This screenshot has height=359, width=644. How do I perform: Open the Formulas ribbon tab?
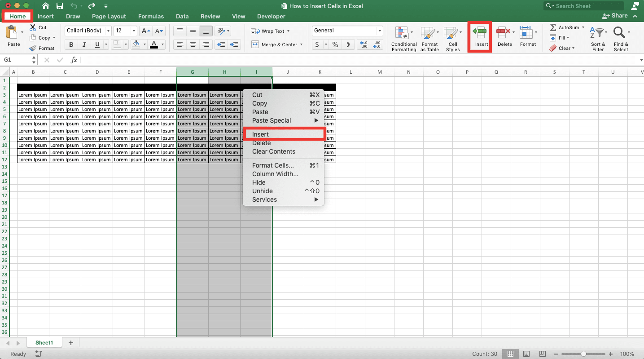coord(151,16)
